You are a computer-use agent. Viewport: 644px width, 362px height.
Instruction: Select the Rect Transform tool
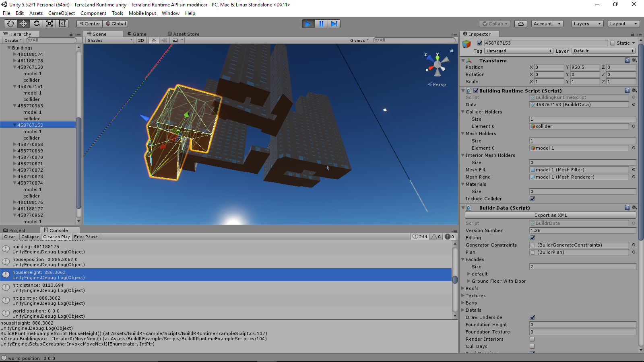62,24
